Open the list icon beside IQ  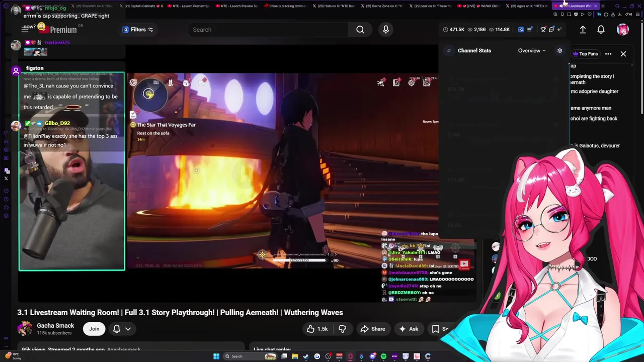tap(529, 30)
